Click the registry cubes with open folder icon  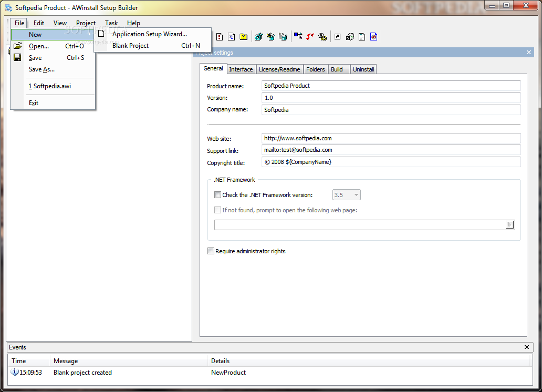pos(270,37)
